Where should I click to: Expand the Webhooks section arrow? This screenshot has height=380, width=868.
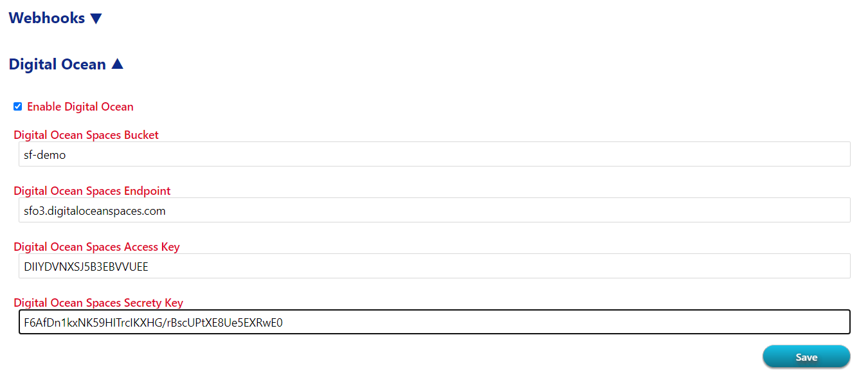pos(96,19)
